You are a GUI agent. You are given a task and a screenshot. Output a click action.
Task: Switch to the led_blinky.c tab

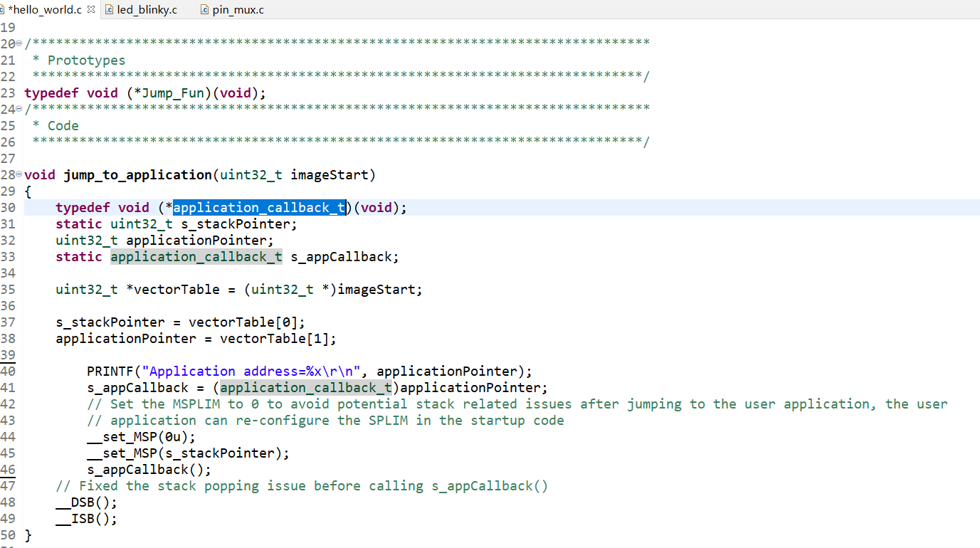pyautogui.click(x=146, y=10)
